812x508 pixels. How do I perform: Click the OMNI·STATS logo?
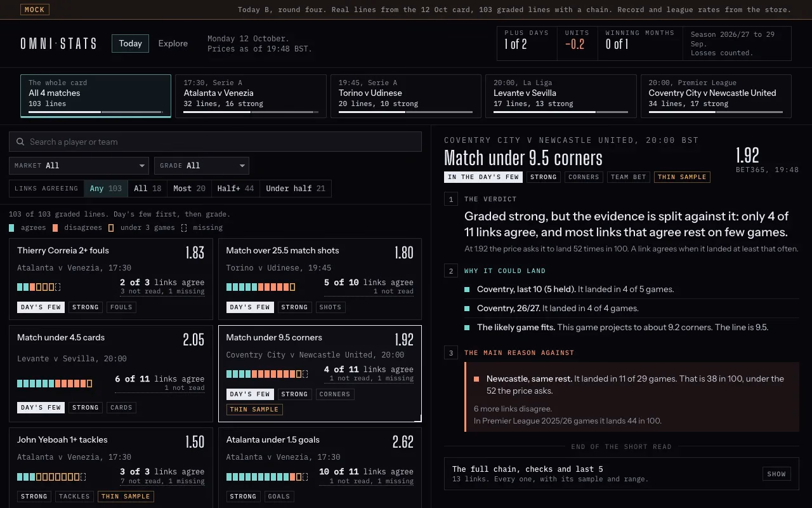pos(58,44)
